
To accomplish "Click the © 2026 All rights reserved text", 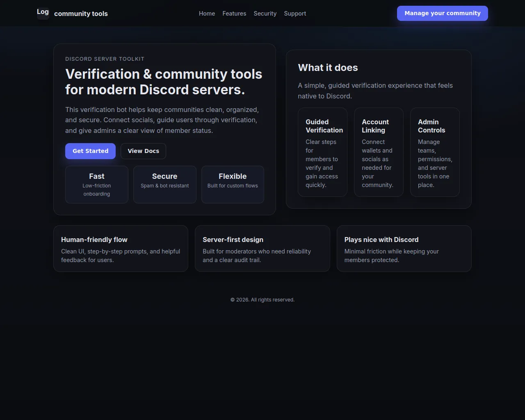I will point(262,300).
